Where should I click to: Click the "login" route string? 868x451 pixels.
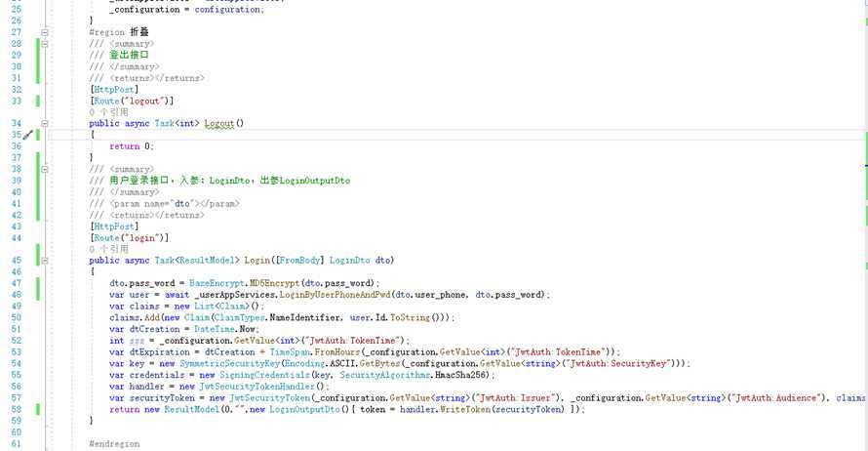[145, 237]
